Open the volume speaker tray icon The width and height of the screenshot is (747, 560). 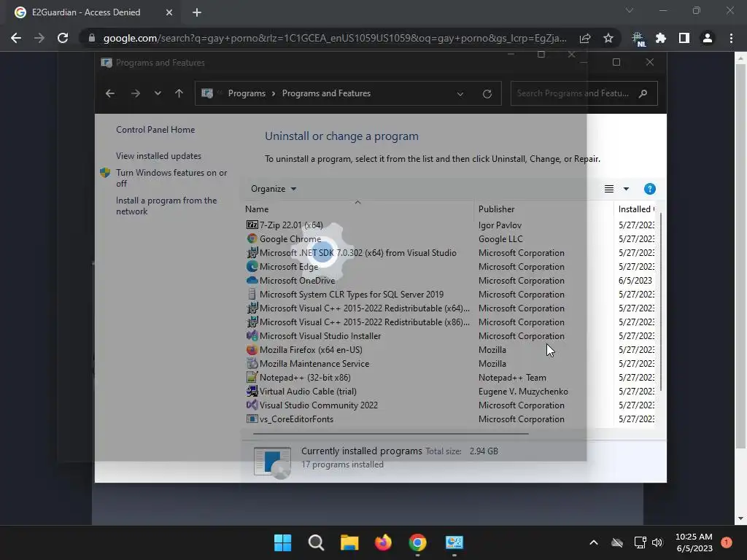click(x=657, y=542)
